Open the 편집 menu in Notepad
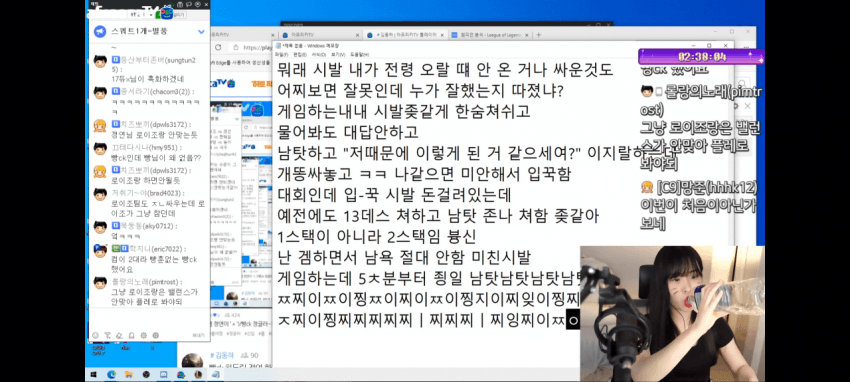Image resolution: width=850 pixels, height=382 pixels. coord(300,55)
